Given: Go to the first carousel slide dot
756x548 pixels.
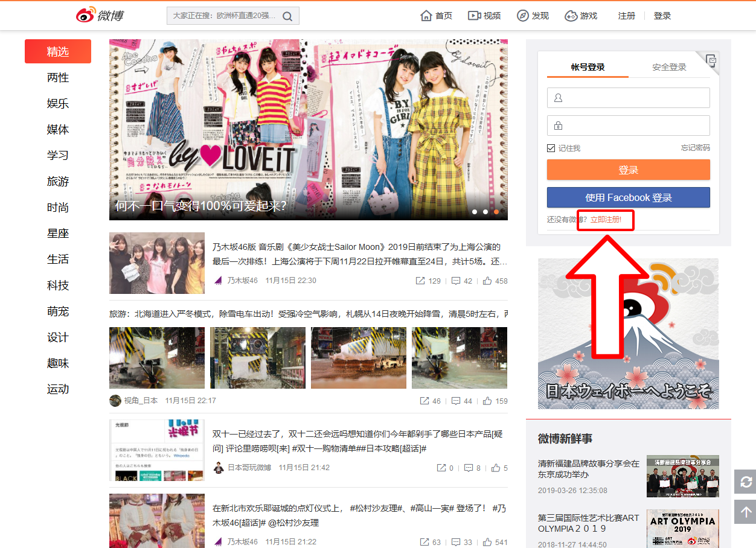Looking at the screenshot, I should tap(475, 212).
